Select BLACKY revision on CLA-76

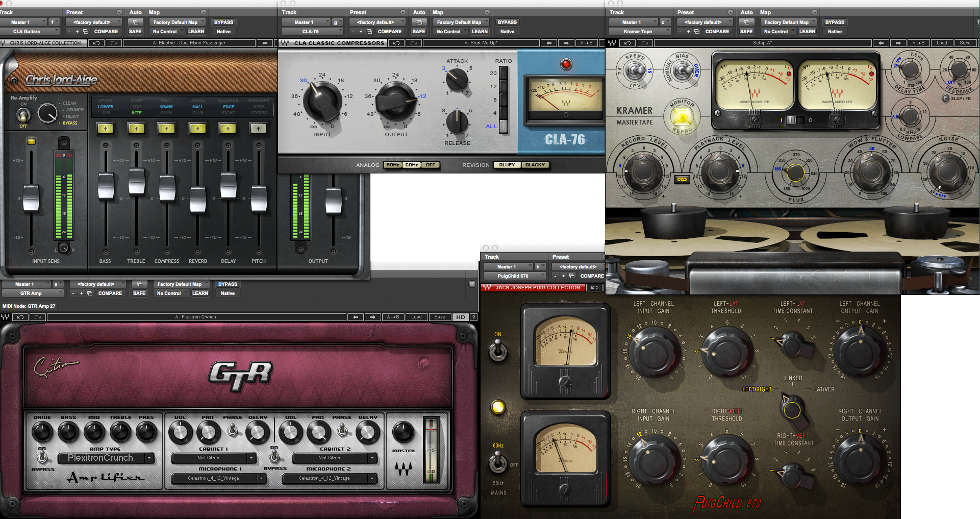pyautogui.click(x=535, y=165)
